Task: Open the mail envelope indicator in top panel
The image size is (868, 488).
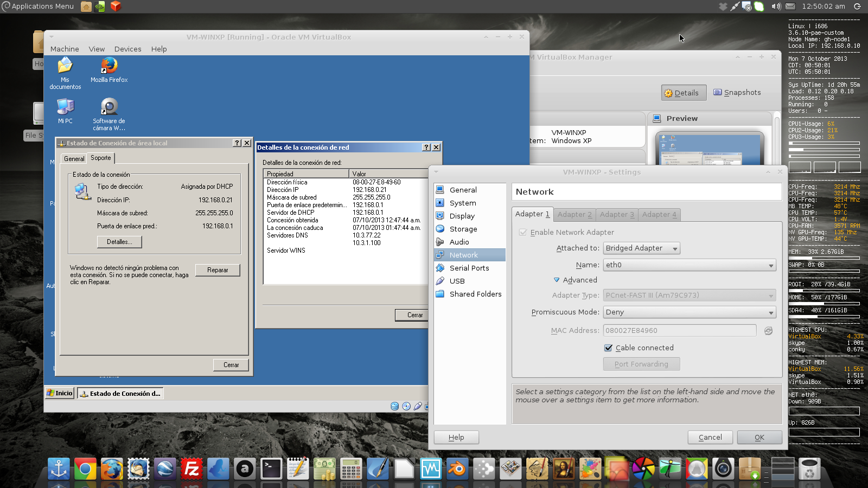Action: pos(790,7)
